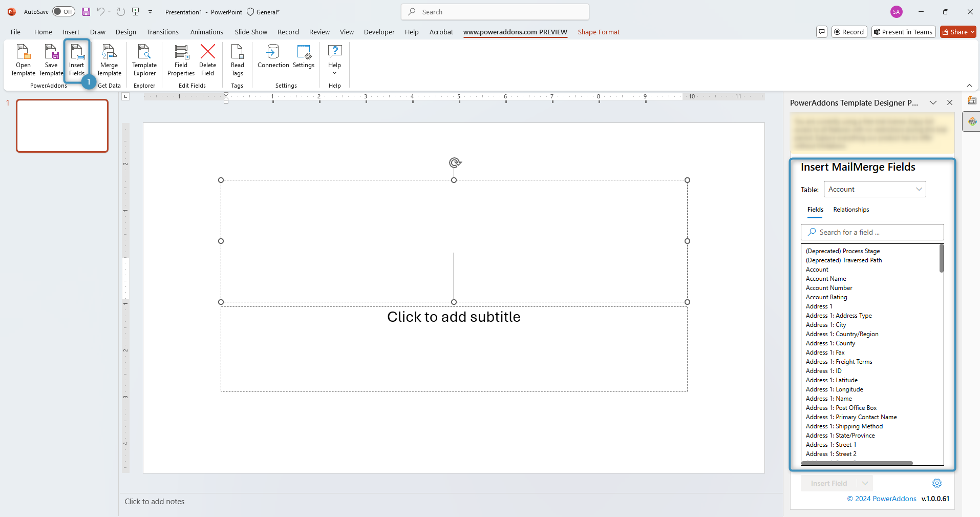Open the Shape Format tab
The height and width of the screenshot is (517, 980).
pos(599,32)
